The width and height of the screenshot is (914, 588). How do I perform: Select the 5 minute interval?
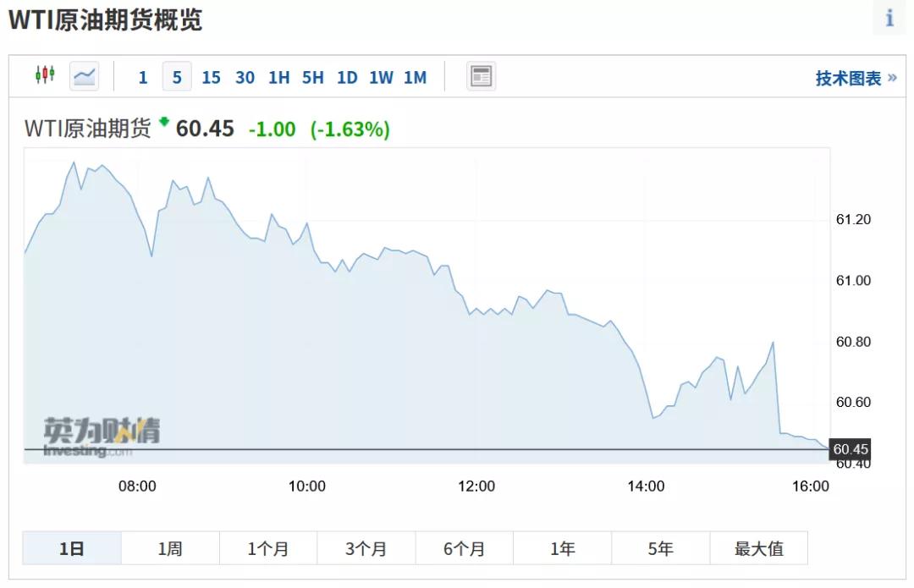click(x=177, y=78)
